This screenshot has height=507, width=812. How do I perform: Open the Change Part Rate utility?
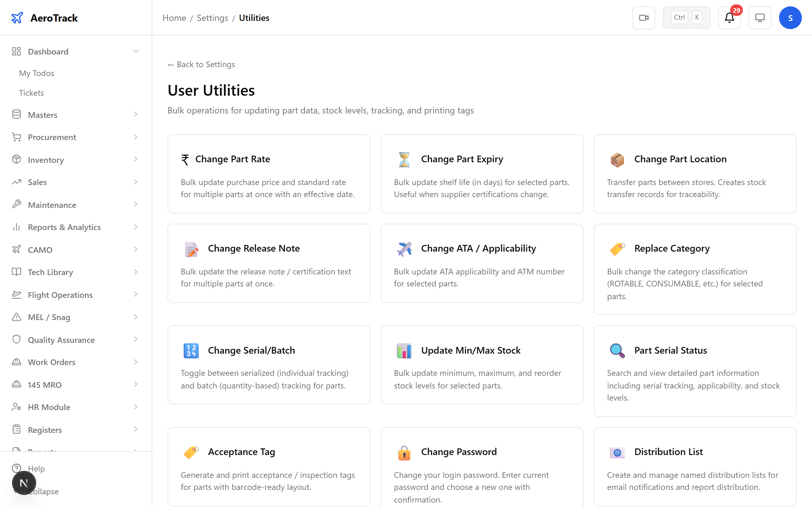(x=268, y=174)
